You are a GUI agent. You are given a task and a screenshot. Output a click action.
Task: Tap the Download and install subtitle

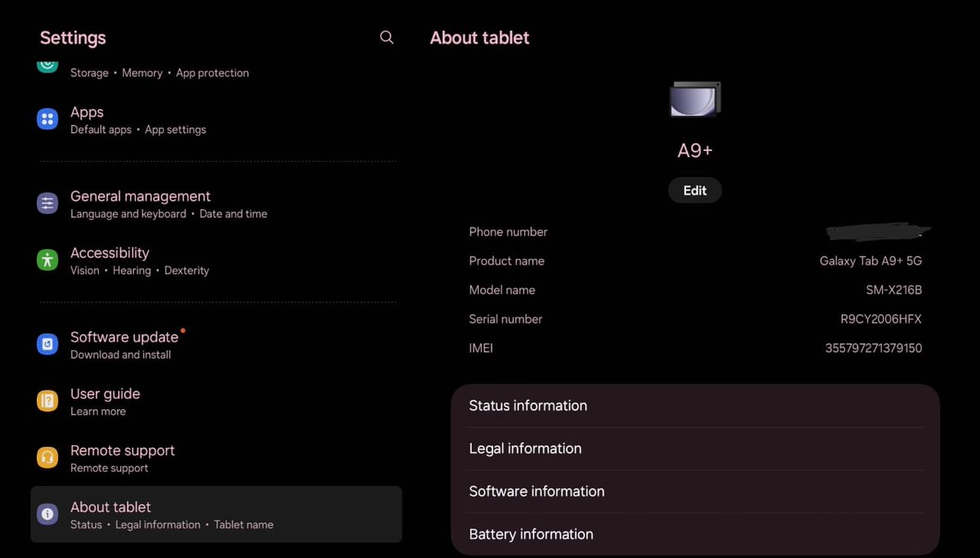click(x=121, y=355)
